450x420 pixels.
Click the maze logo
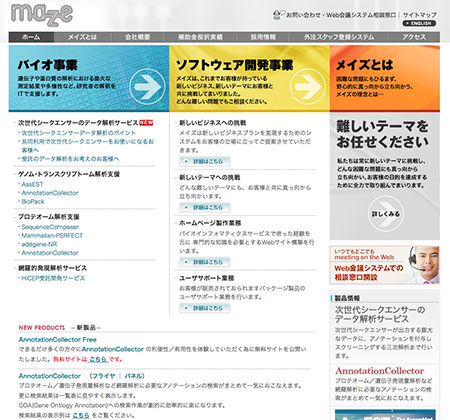coord(42,15)
